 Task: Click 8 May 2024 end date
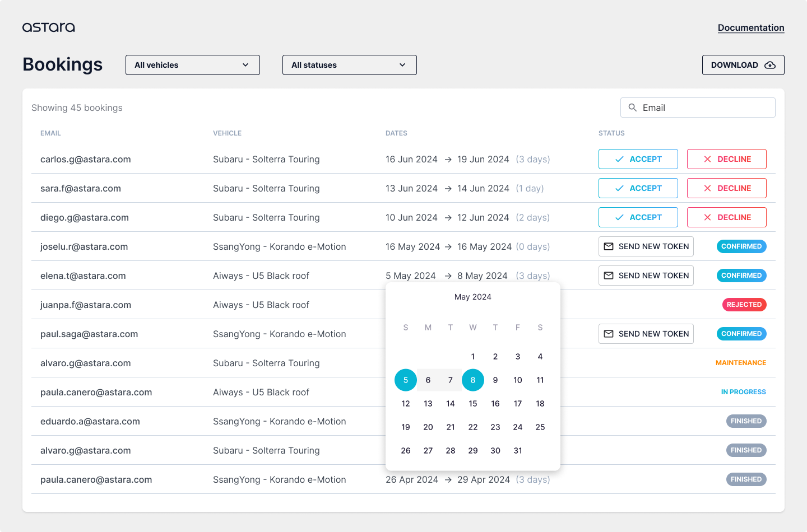coord(483,276)
